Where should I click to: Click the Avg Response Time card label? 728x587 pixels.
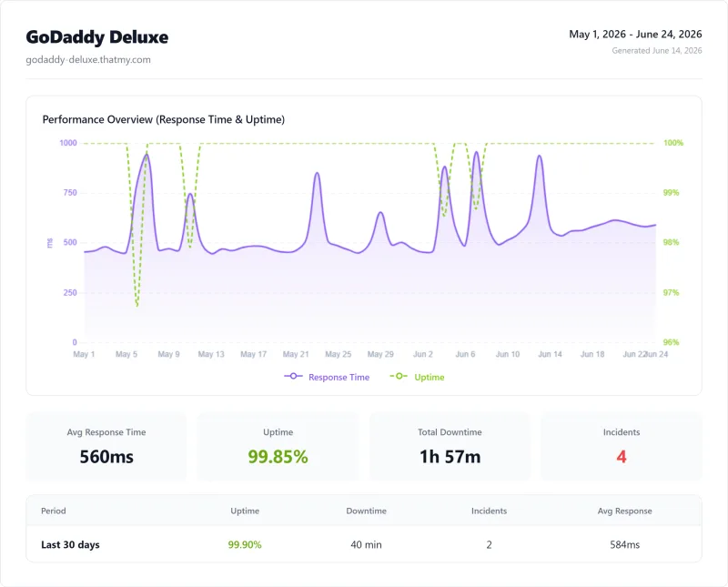106,432
